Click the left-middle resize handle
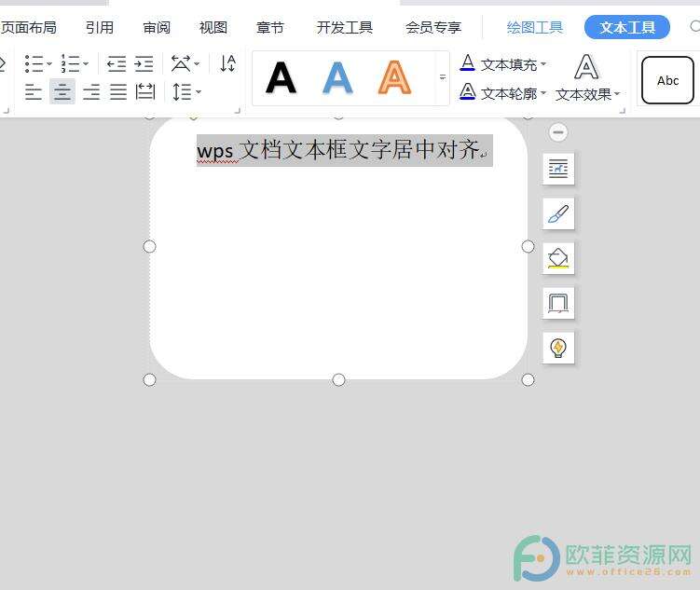The height and width of the screenshot is (590, 700). (x=149, y=246)
